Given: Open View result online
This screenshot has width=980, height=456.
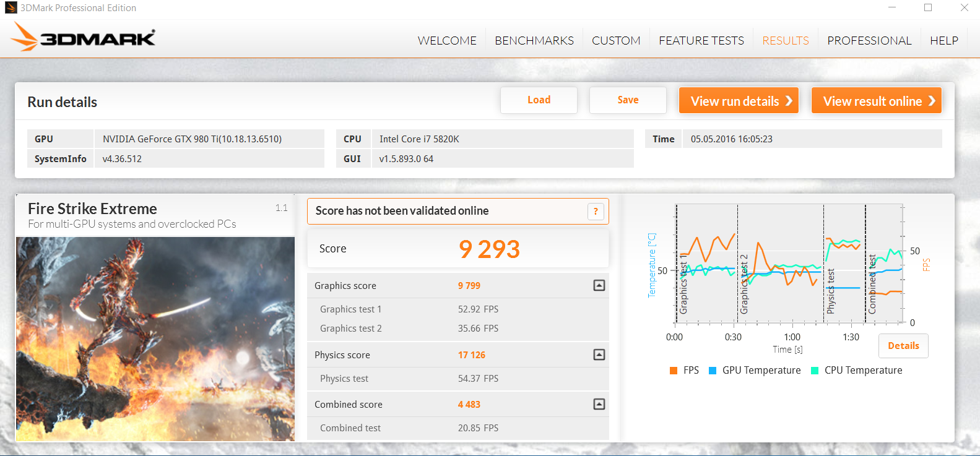Looking at the screenshot, I should [x=876, y=101].
